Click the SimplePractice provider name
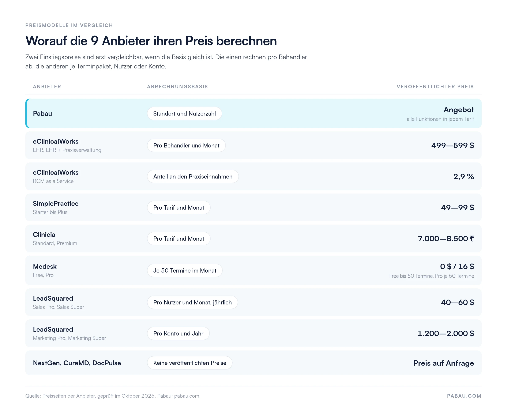 click(56, 203)
